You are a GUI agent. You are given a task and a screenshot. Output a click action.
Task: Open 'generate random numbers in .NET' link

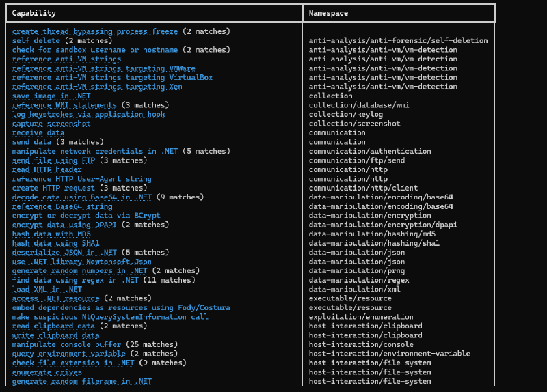(x=79, y=271)
